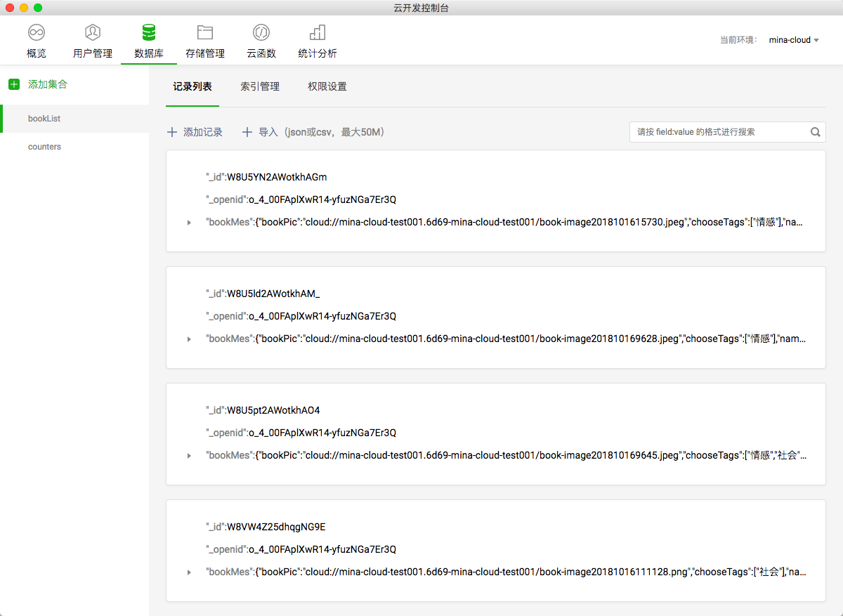The width and height of the screenshot is (843, 616).
Task: Expand bookMes of record W8U5ld2AWotkhAM_
Action: pos(189,339)
